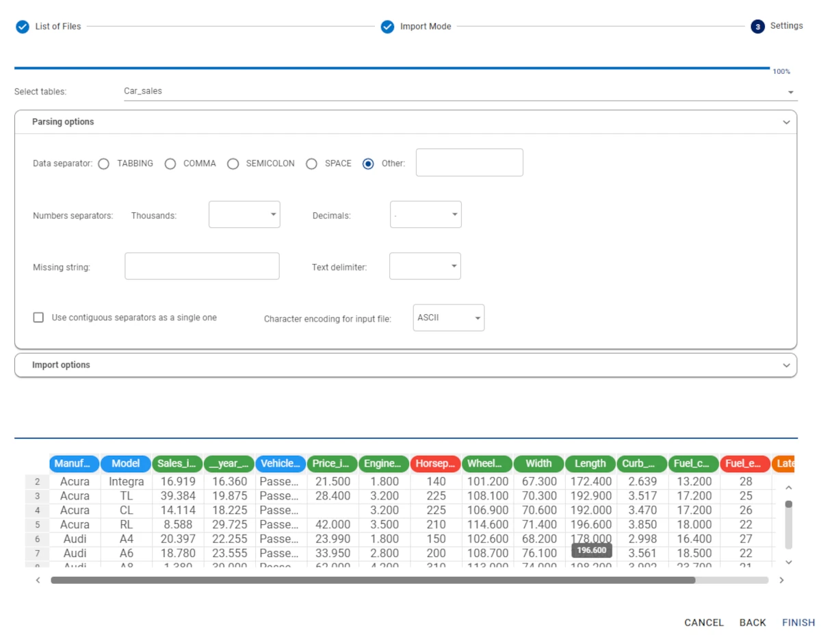Select the cell with value 39.384

178,496
